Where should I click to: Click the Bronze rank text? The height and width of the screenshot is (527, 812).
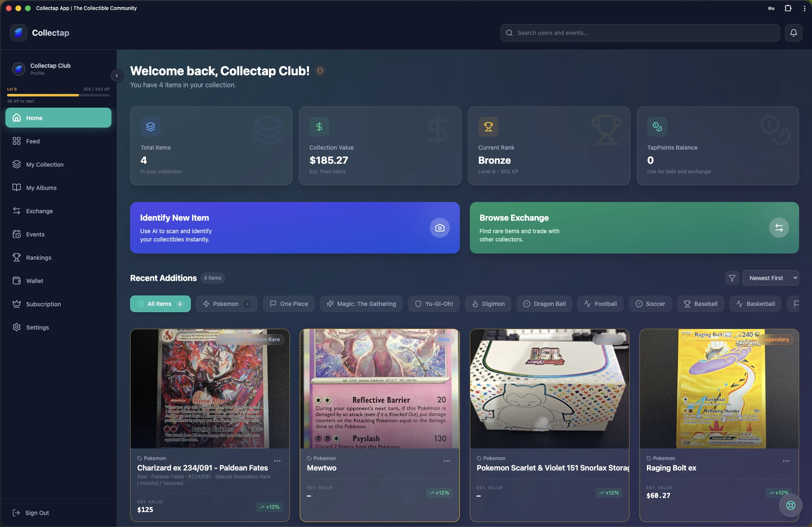pyautogui.click(x=494, y=160)
